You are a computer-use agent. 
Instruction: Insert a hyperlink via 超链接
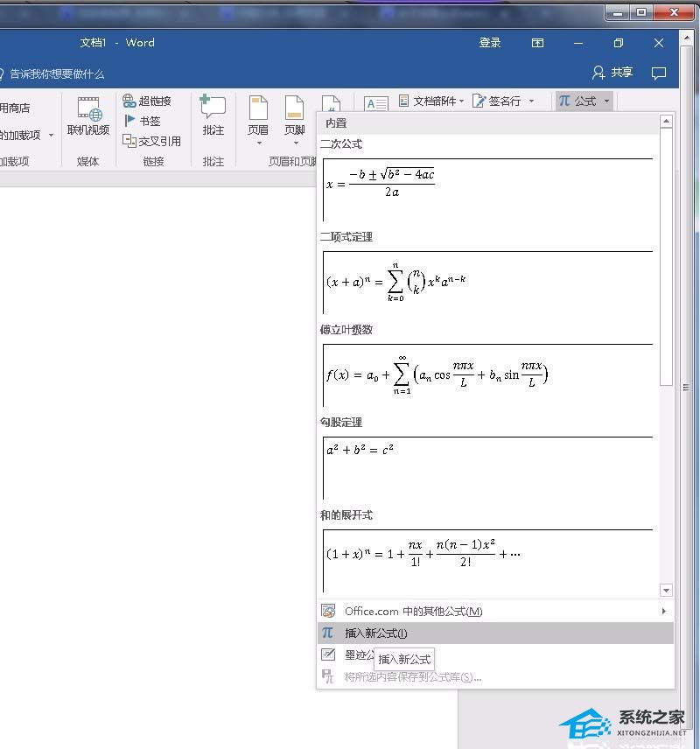point(147,101)
